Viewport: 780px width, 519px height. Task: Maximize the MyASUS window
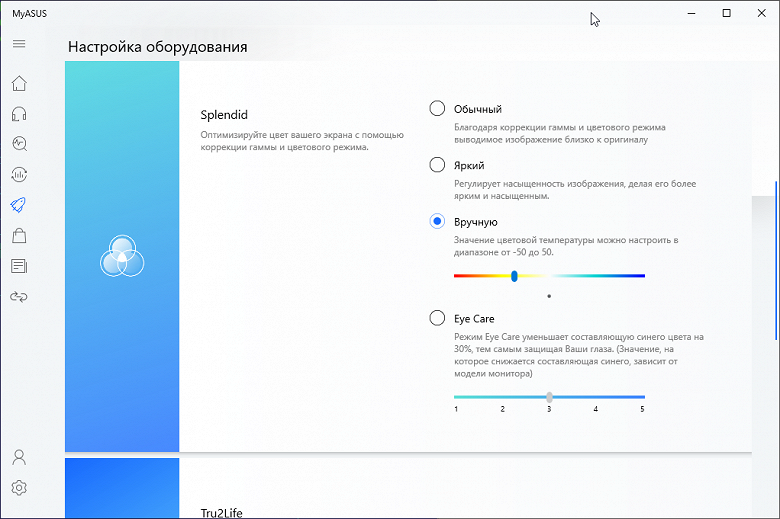click(x=726, y=13)
